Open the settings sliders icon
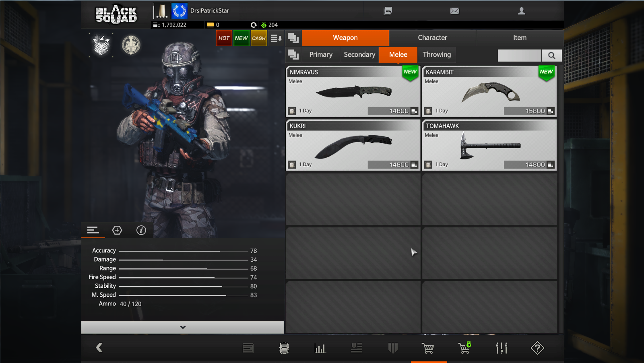 coord(502,348)
